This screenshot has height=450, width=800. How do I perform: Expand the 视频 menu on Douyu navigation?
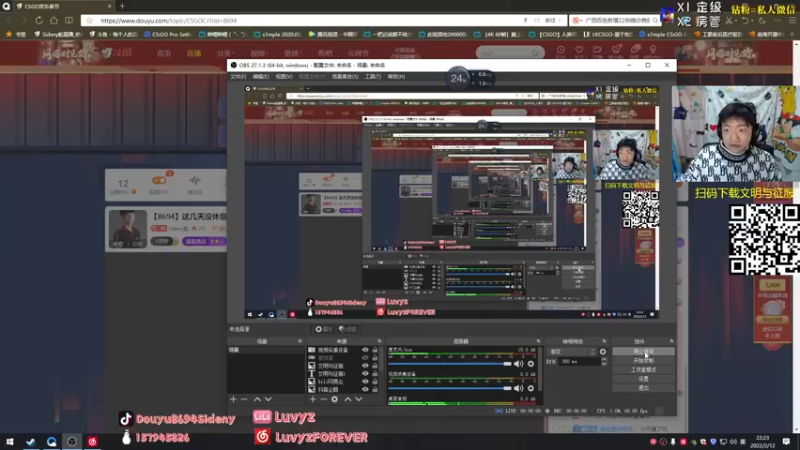pyautogui.click(x=258, y=53)
